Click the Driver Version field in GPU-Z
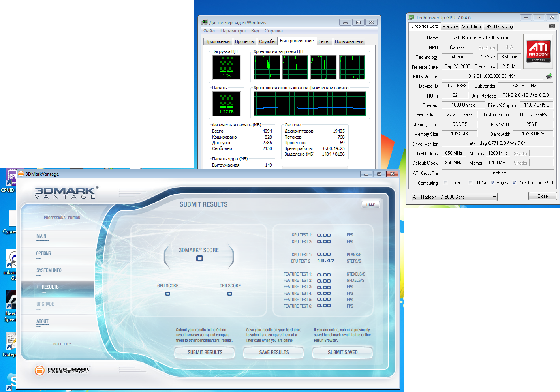This screenshot has width=560, height=392. 498,143
